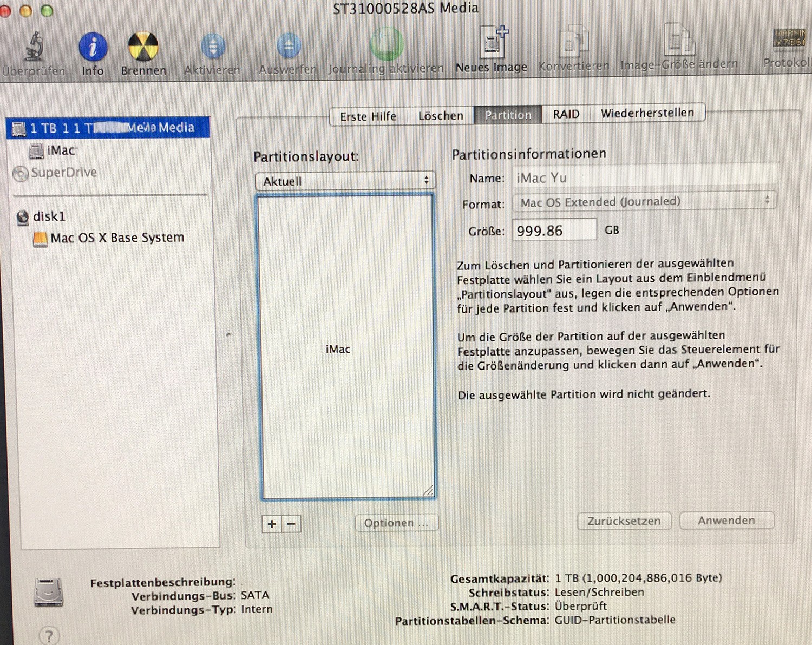This screenshot has height=645, width=812.
Task: Click the Aktivieren mount icon
Action: tap(213, 46)
